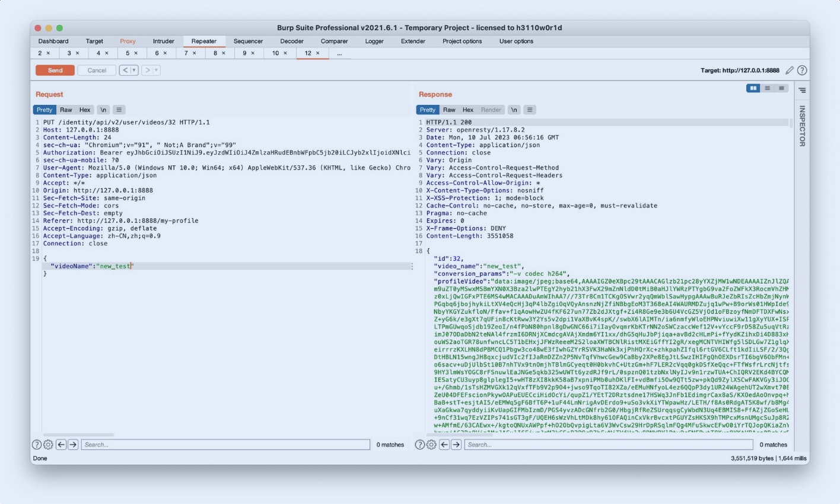Go to previous Response search match
840x504 pixels.
(444, 445)
